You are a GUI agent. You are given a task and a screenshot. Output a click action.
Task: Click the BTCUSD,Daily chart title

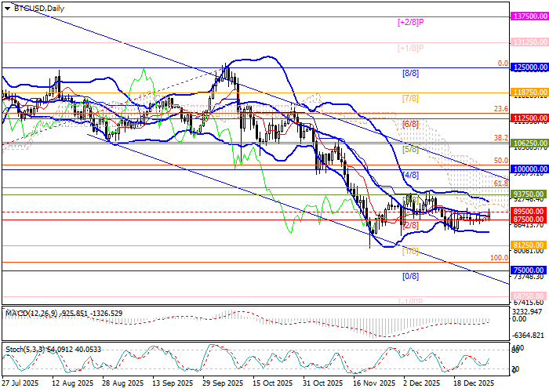click(x=39, y=9)
